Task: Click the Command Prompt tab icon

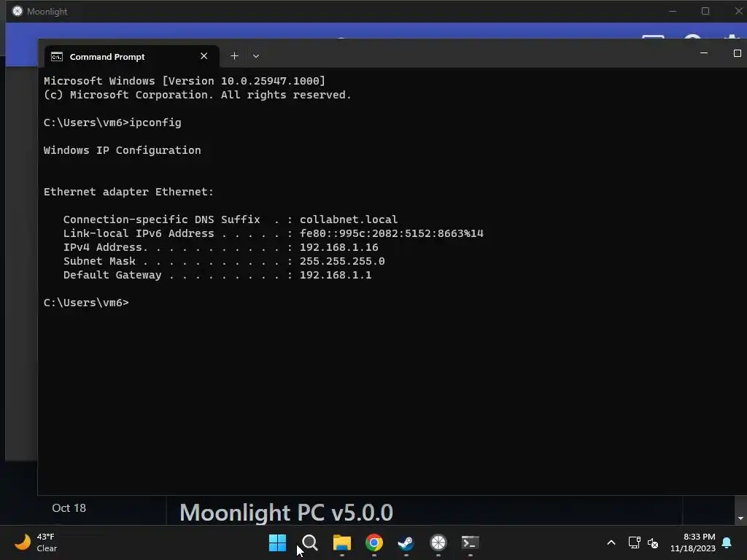Action: (x=57, y=57)
